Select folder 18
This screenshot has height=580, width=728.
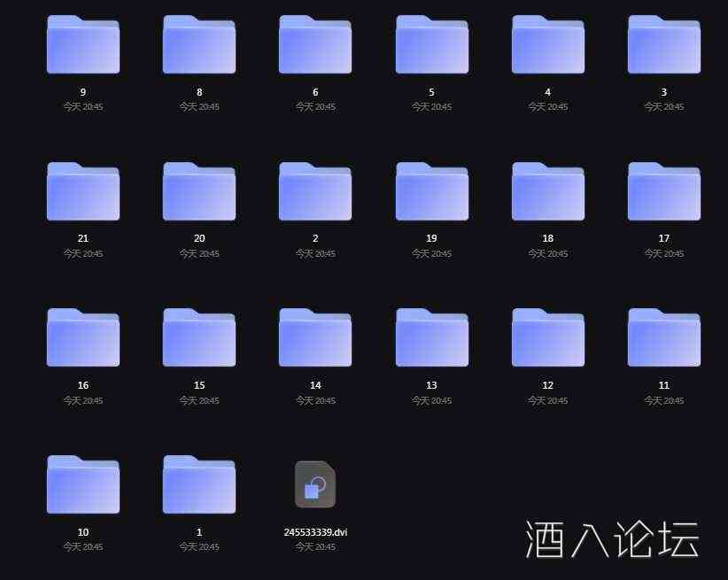click(547, 191)
